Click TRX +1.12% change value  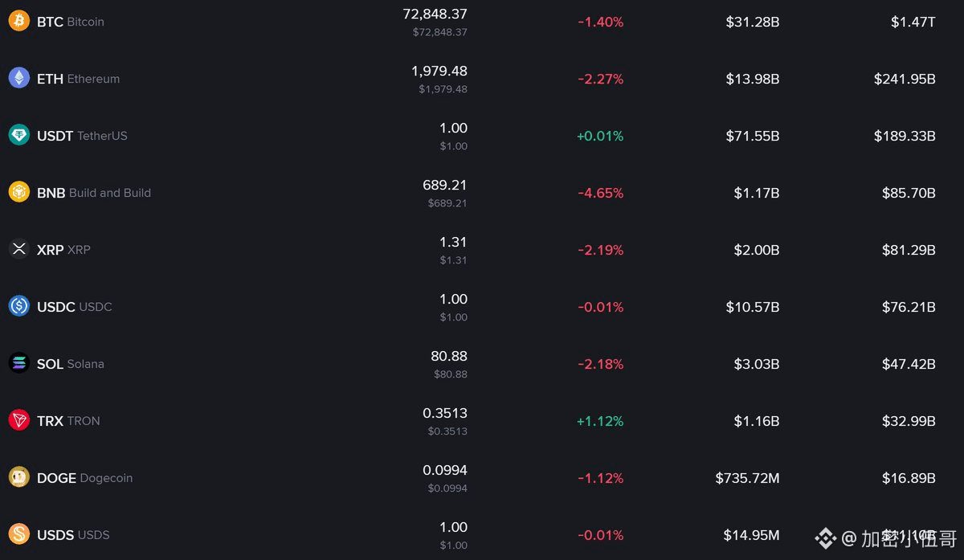pyautogui.click(x=600, y=421)
